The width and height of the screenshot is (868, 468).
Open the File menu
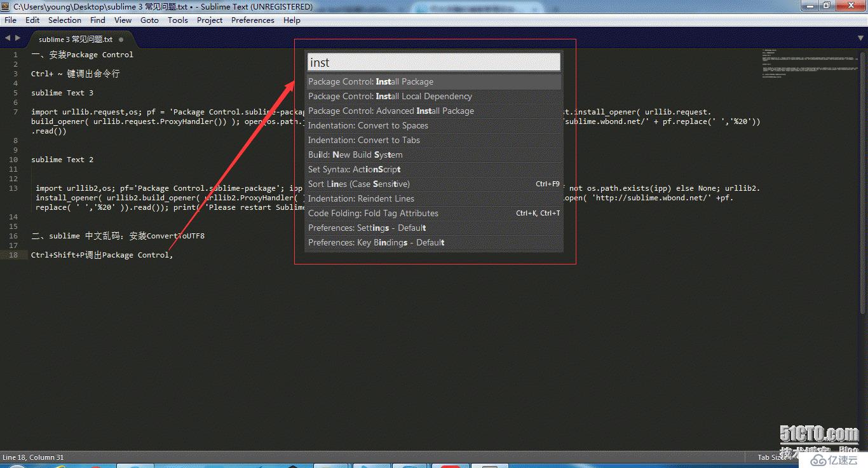(10, 20)
